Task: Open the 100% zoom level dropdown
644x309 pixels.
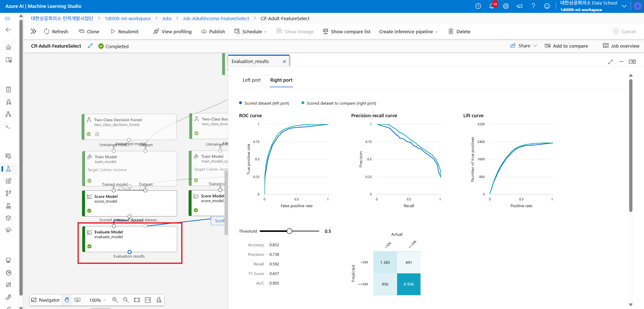Action: [x=98, y=300]
